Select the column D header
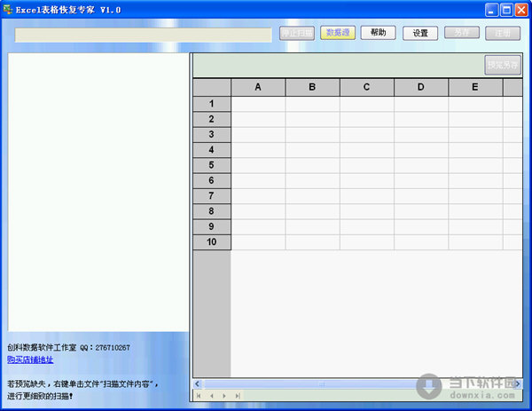The width and height of the screenshot is (532, 411). pos(421,87)
